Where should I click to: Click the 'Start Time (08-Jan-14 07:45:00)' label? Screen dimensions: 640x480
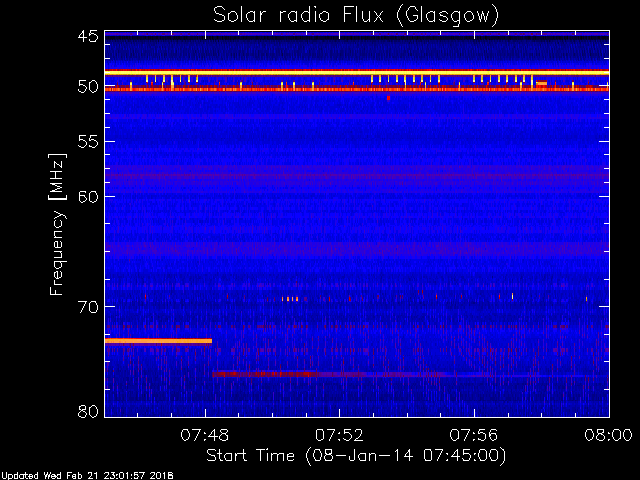356,456
